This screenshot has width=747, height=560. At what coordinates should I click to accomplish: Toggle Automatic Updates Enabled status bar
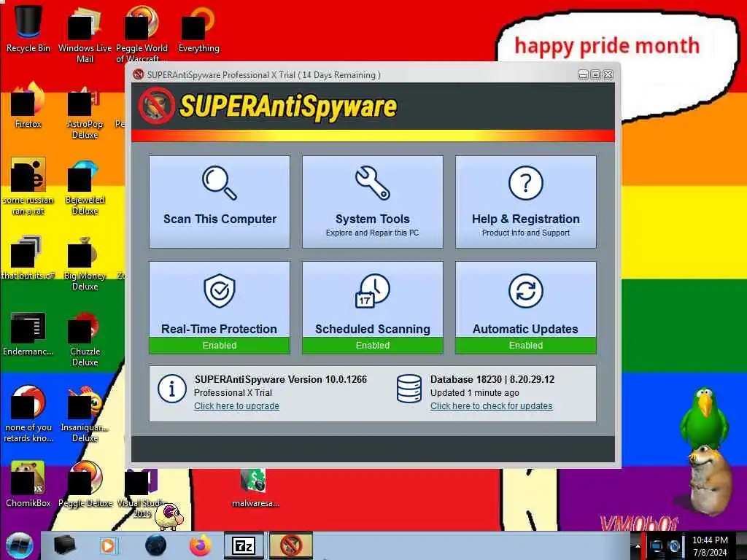[525, 345]
